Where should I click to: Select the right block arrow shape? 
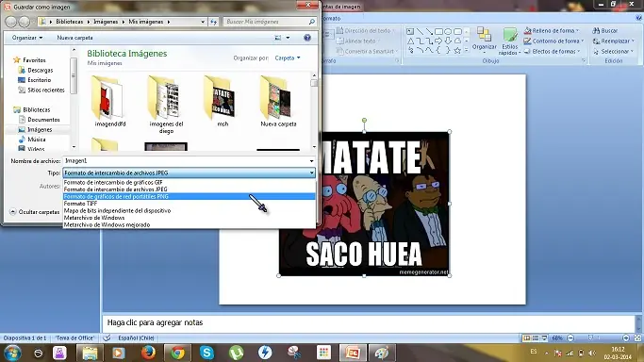(x=438, y=41)
